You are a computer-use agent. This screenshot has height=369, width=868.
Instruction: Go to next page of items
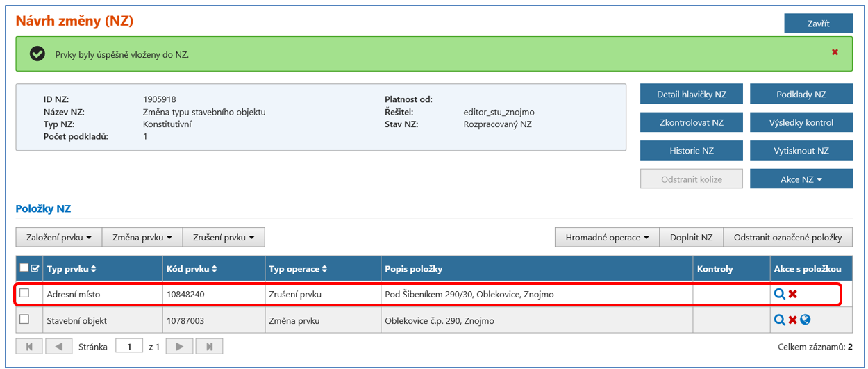(x=179, y=346)
